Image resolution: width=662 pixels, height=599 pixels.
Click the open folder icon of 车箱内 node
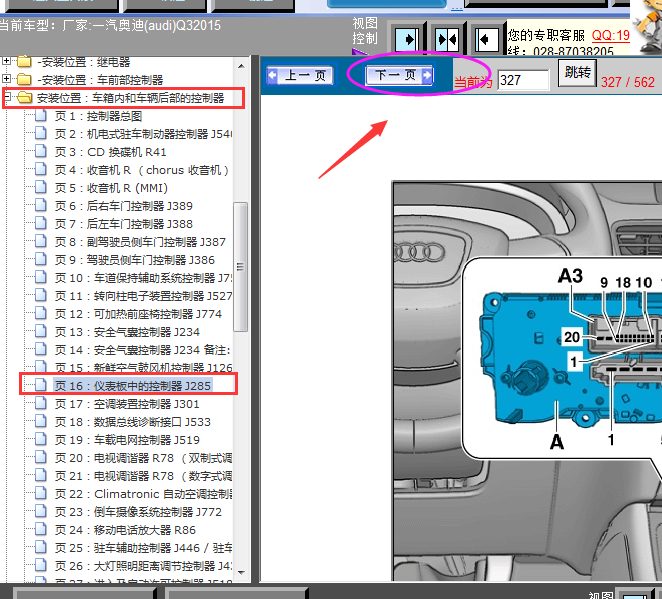pos(24,98)
